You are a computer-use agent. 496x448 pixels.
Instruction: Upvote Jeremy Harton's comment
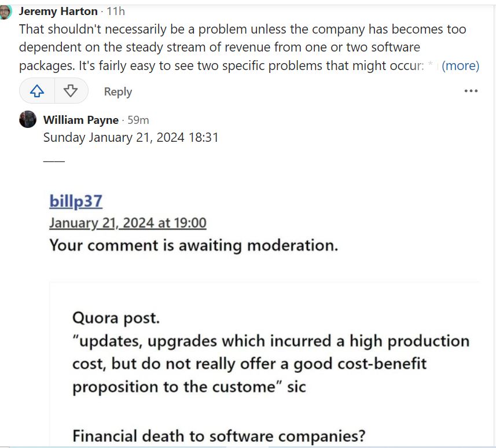pos(37,91)
